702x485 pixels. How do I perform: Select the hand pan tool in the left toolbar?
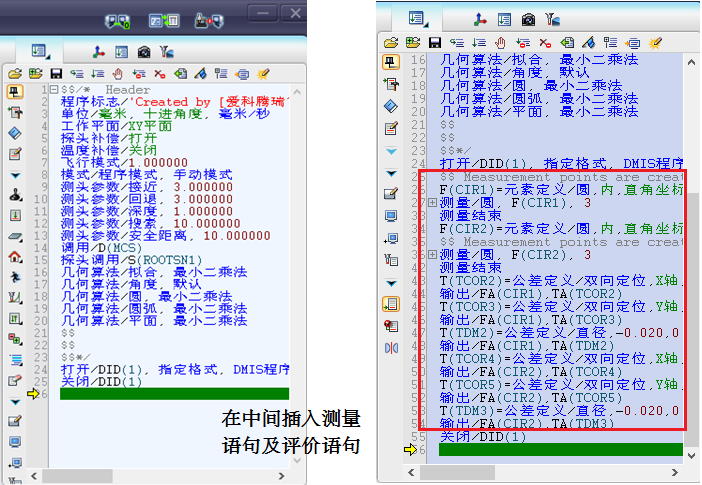(117, 73)
